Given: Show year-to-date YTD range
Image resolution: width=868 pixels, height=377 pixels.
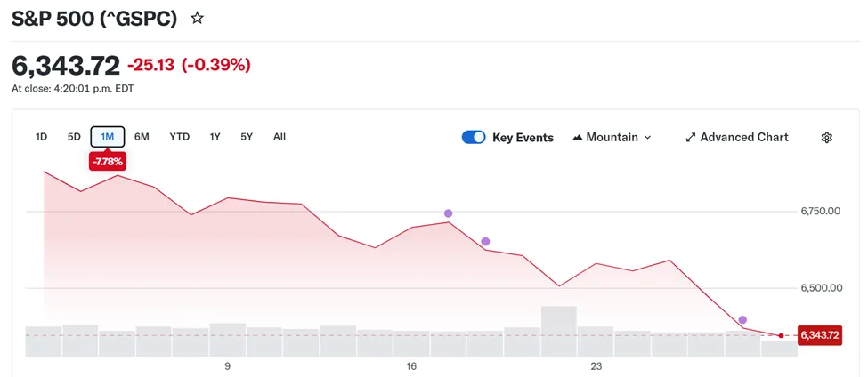Looking at the screenshot, I should click(x=180, y=137).
